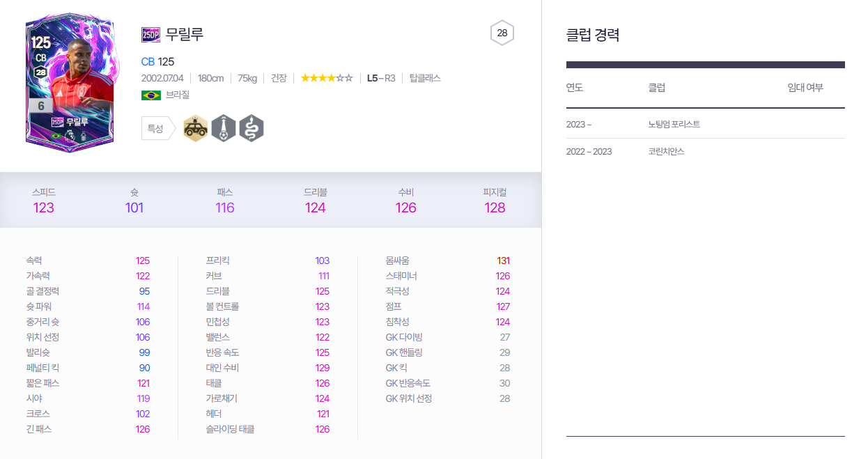The width and height of the screenshot is (868, 459).
Task: Click the 시야 value 119
Action: click(x=143, y=398)
